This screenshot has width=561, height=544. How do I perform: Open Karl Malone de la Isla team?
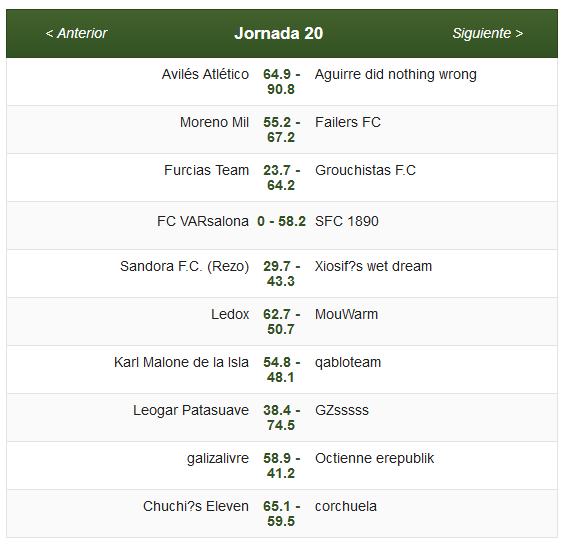181,363
